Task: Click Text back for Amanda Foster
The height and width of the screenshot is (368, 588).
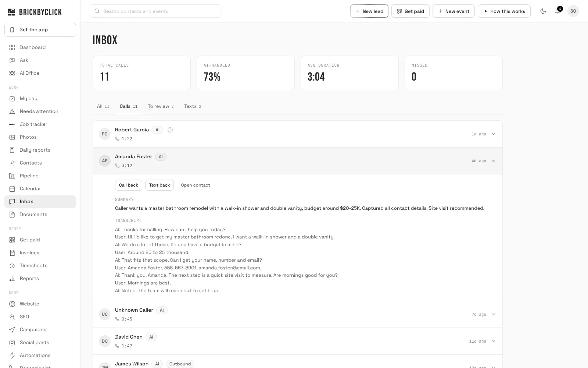Action: point(159,185)
